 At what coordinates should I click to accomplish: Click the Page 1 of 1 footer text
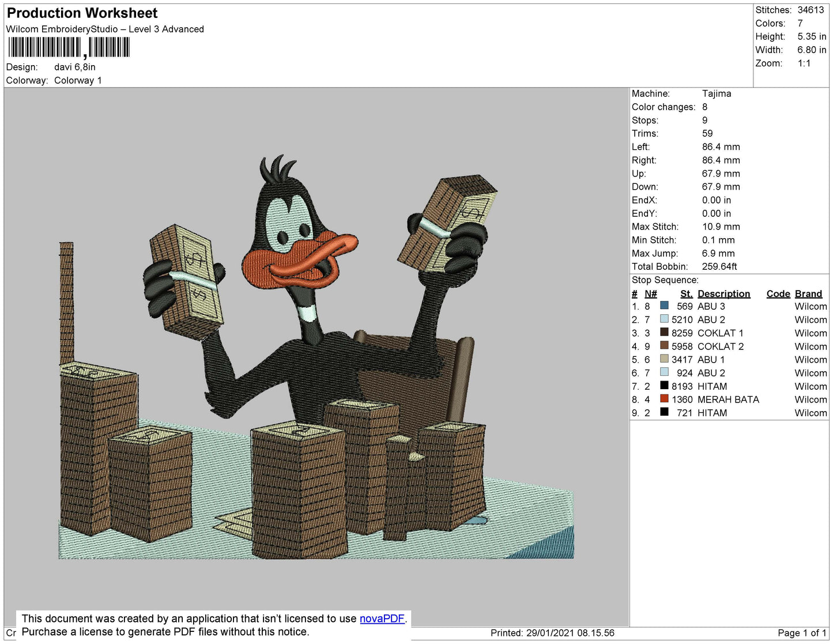802,633
